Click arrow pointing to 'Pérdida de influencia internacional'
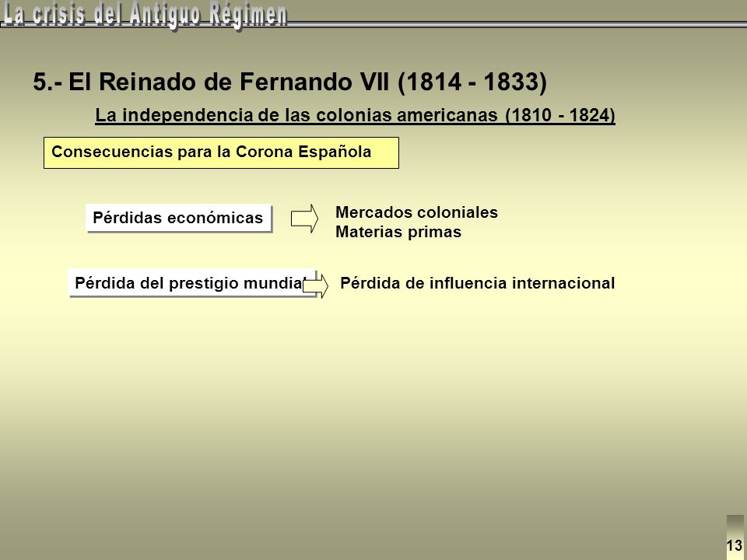The image size is (747, 560). pyautogui.click(x=315, y=286)
